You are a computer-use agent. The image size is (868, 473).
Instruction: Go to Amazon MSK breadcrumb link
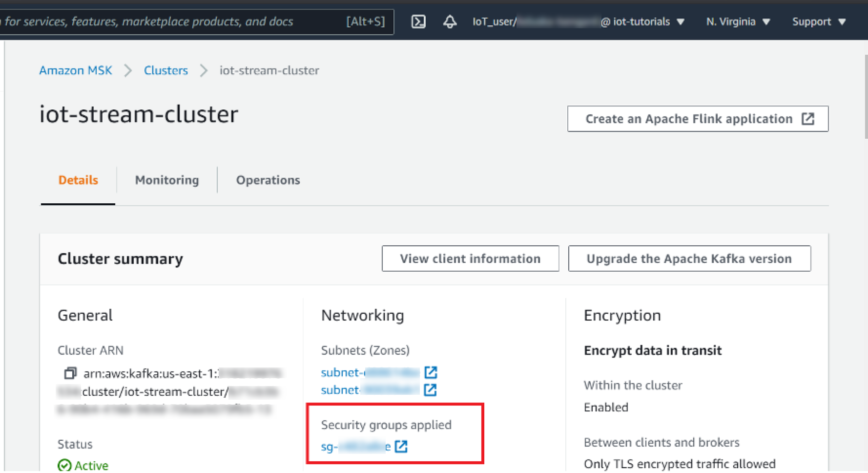tap(76, 70)
